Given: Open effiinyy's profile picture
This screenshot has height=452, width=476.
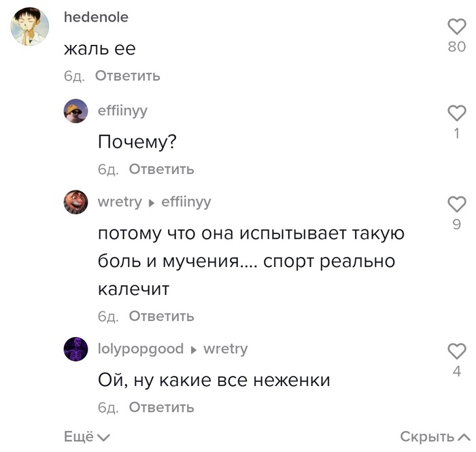Looking at the screenshot, I should [75, 111].
